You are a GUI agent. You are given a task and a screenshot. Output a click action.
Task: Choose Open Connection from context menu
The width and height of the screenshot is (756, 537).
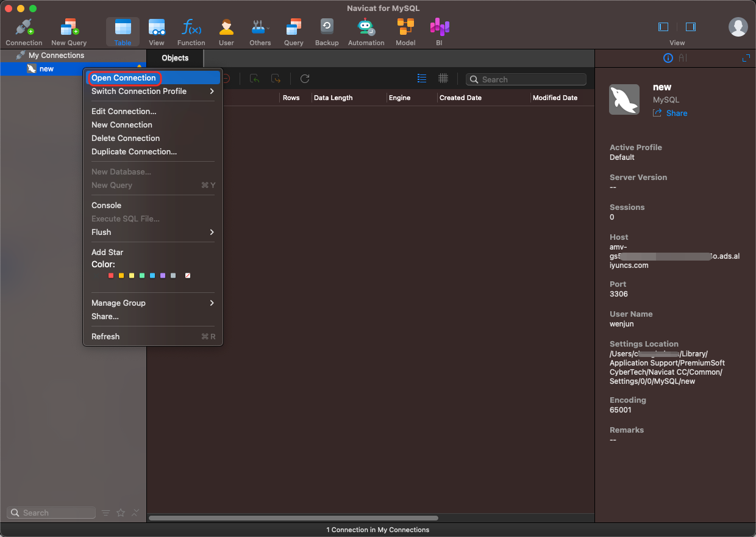(x=153, y=77)
